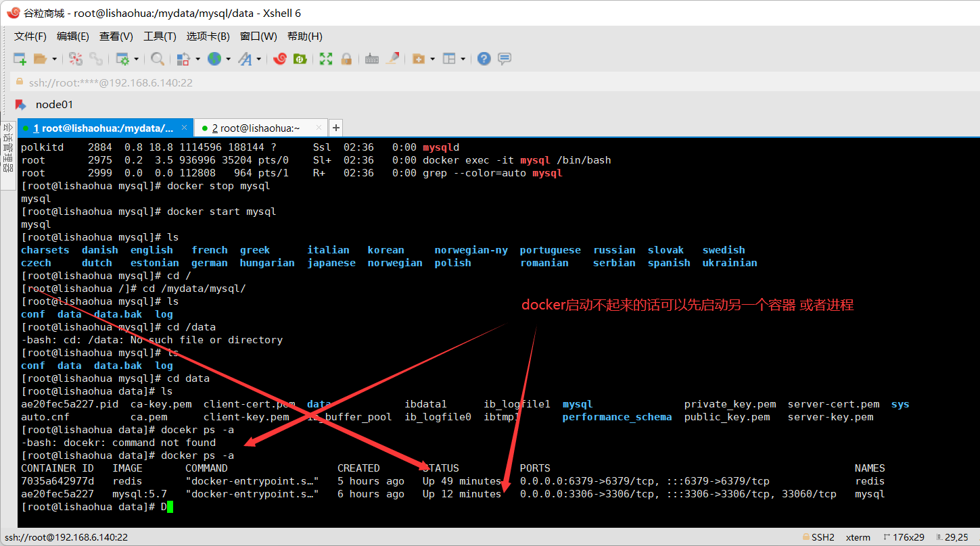
Task: Click container ID 7035a642977d
Action: click(57, 481)
